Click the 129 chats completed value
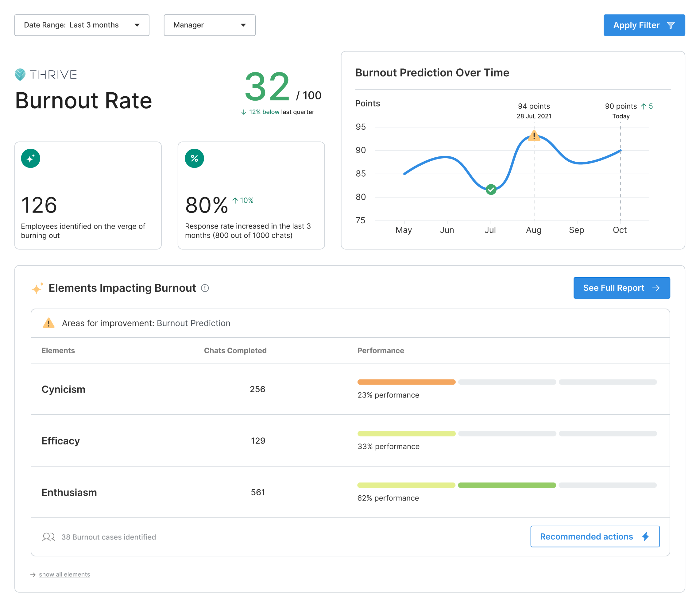The image size is (700, 607). pyautogui.click(x=258, y=441)
